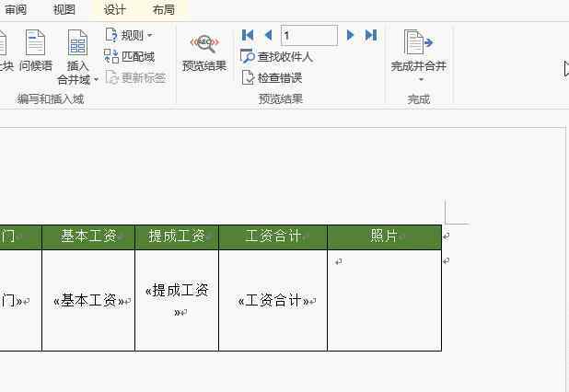Viewport: 569px width, 392px height.
Task: Expand the 插入合并域 dropdown arrow
Action: pos(96,79)
